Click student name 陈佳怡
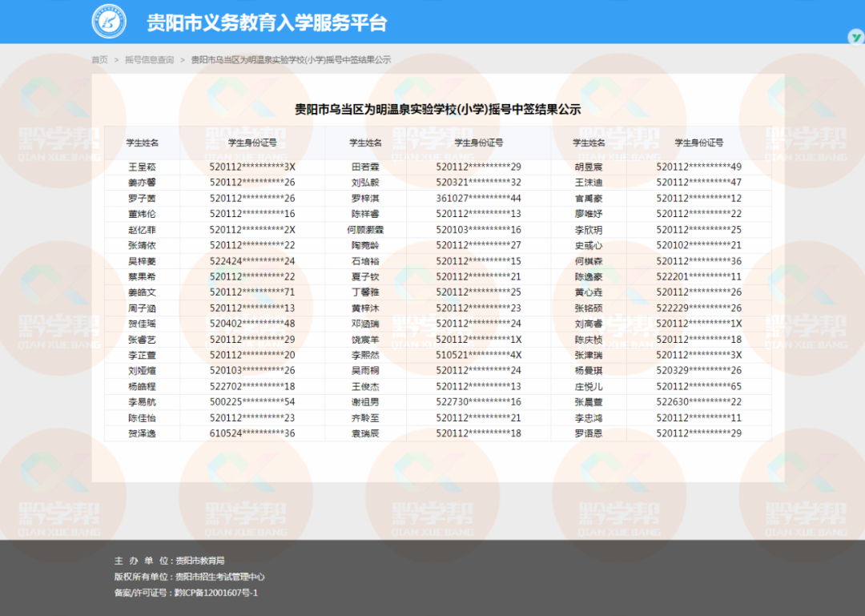Screen dimensions: 865x616 (x=142, y=418)
